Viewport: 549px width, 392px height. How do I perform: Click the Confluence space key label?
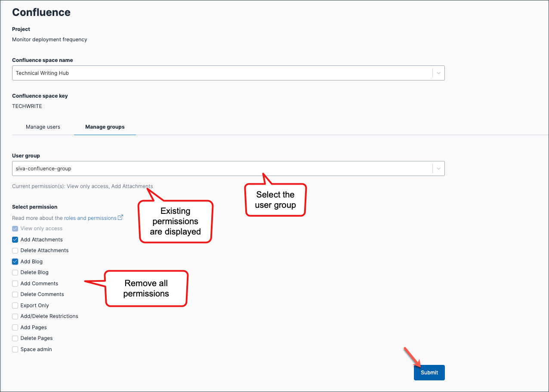click(x=40, y=96)
